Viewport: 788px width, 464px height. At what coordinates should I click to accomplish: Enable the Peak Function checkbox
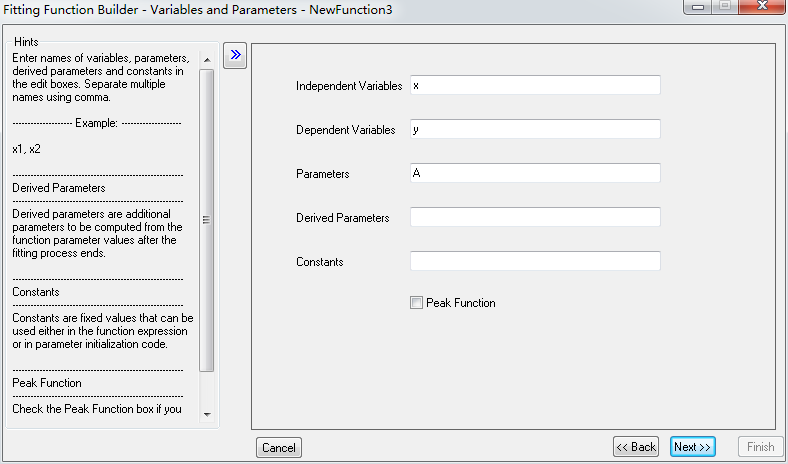416,303
